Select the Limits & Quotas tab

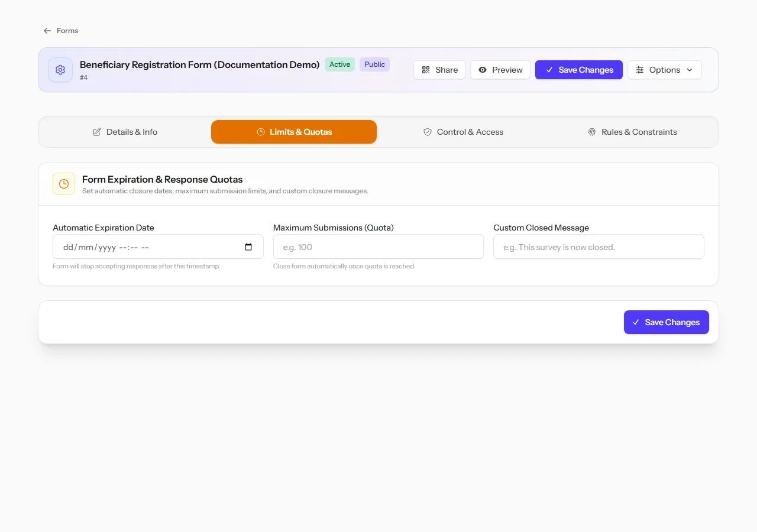tap(294, 132)
